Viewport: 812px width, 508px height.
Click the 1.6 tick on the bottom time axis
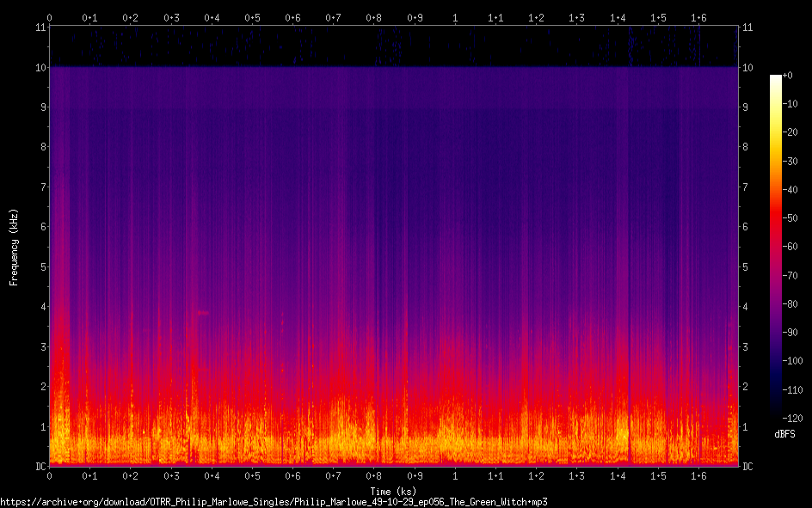point(698,475)
